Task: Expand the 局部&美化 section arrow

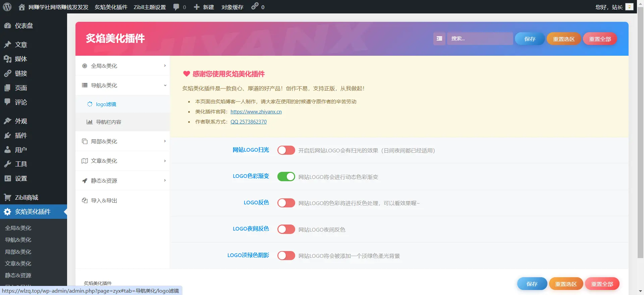Action: (x=165, y=141)
